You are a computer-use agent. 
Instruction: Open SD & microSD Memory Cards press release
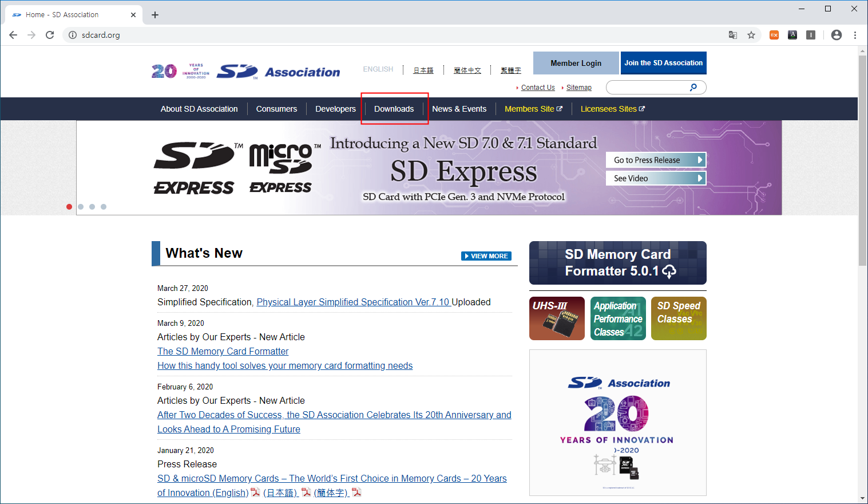coord(332,485)
